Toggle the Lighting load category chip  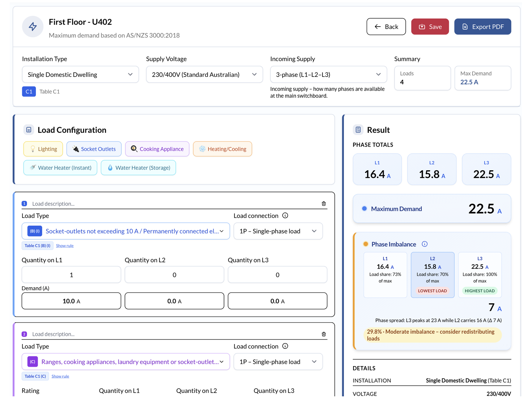coord(43,149)
